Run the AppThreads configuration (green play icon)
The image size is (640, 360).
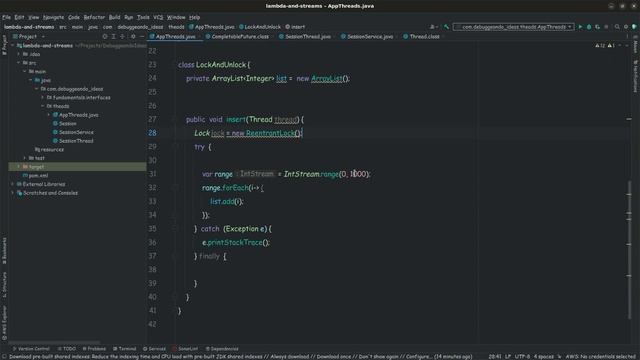point(580,27)
